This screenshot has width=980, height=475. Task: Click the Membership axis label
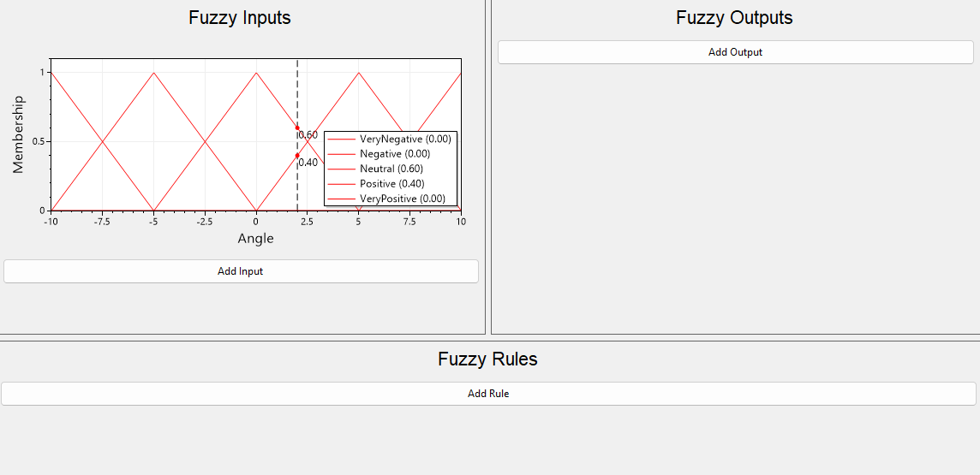(18, 134)
